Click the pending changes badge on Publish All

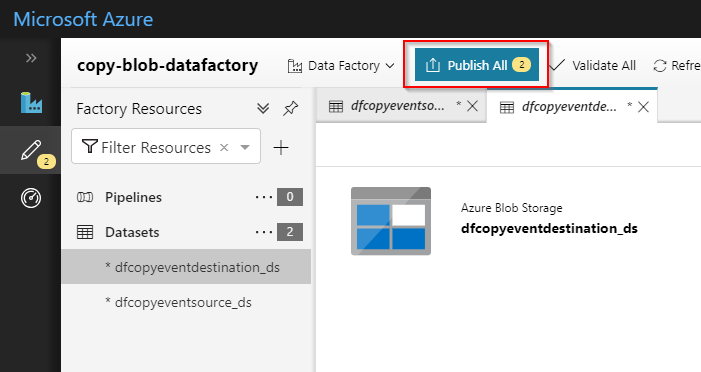(x=521, y=65)
